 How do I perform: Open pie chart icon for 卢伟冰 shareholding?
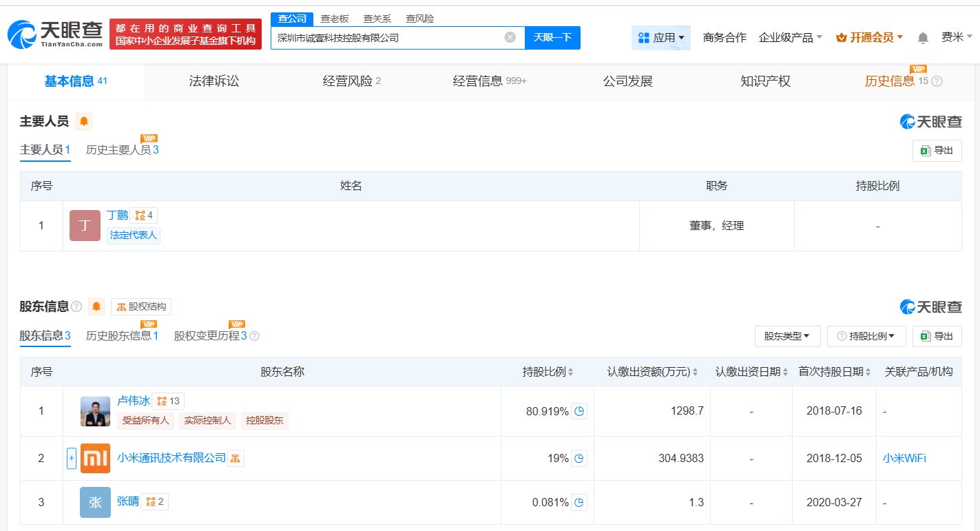point(579,411)
